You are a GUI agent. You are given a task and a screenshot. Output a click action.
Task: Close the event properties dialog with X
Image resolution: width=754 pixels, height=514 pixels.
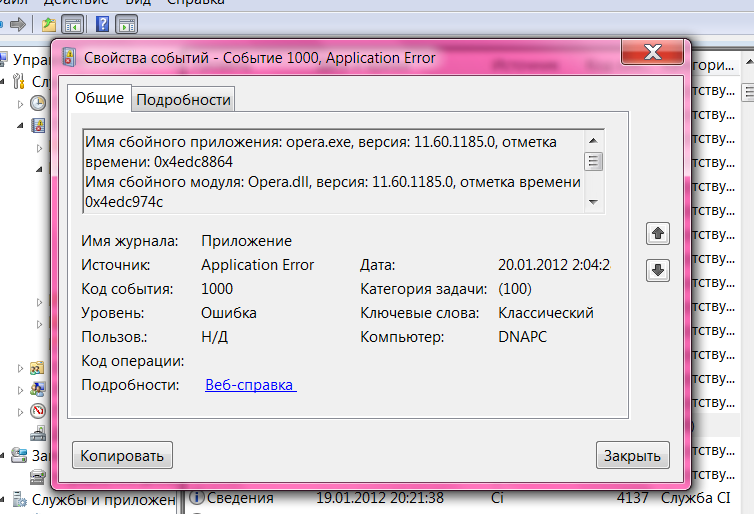[653, 52]
